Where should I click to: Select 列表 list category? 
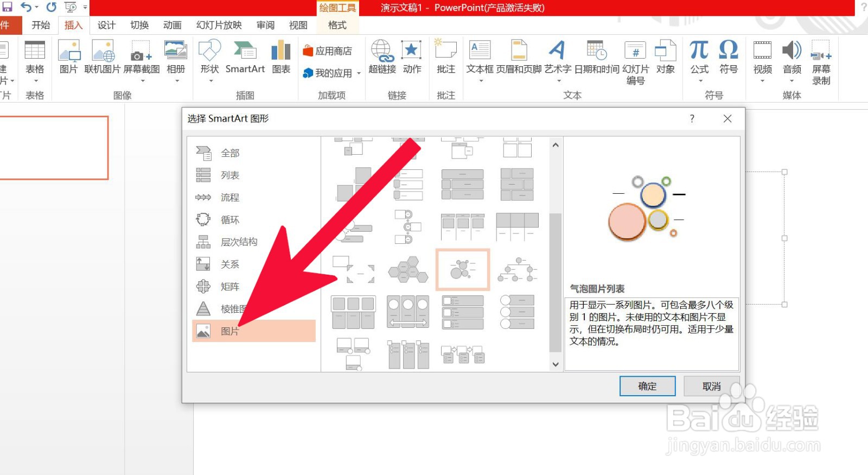(254, 175)
